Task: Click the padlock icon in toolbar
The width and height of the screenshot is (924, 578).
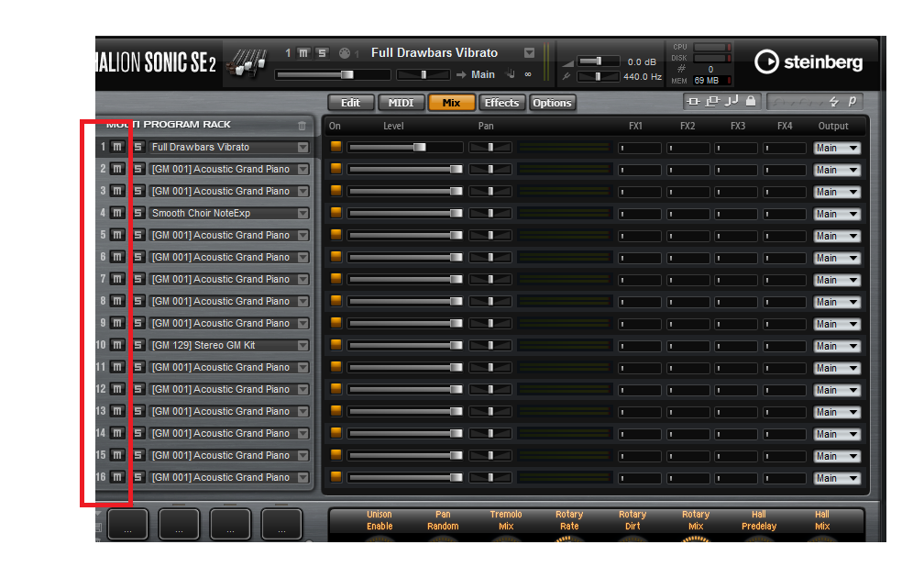Action: click(x=750, y=102)
